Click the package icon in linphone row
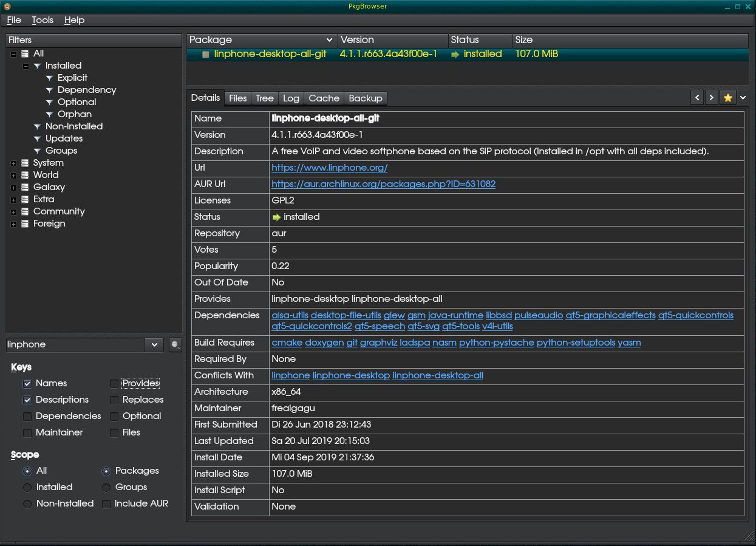The width and height of the screenshot is (756, 546). pos(206,54)
